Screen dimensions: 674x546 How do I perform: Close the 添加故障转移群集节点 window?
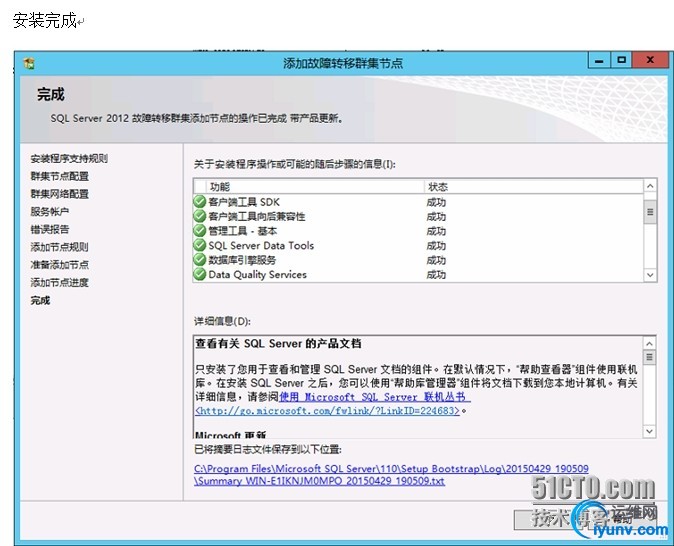650,61
